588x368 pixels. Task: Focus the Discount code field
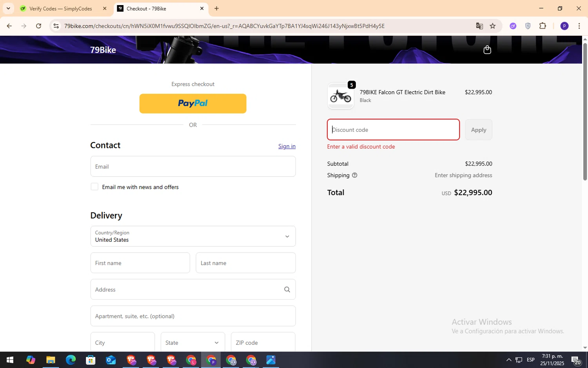[393, 130]
